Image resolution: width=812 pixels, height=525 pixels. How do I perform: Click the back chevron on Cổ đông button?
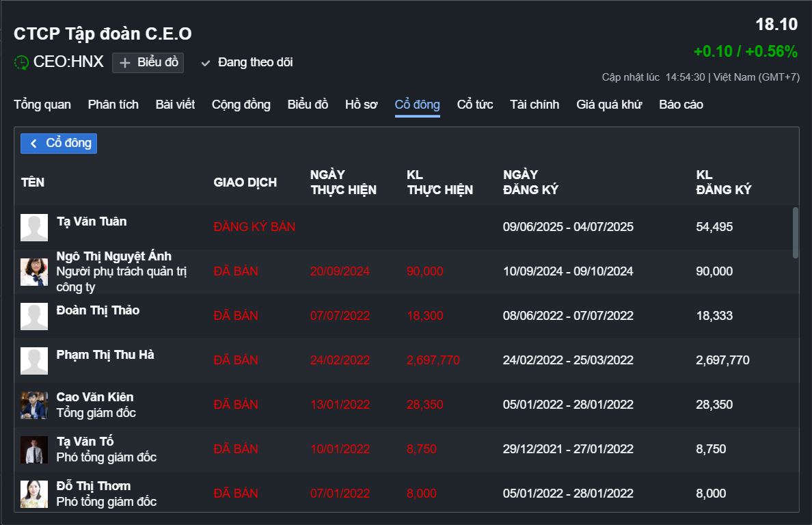33,144
